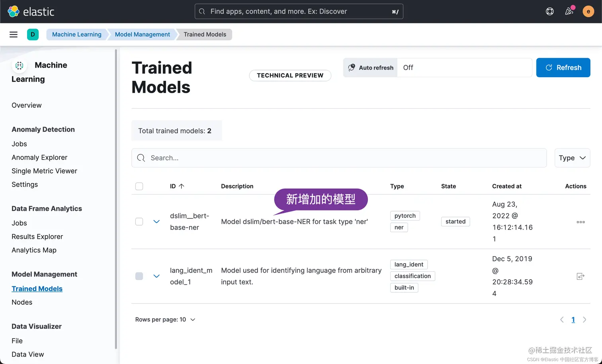Click the Auto refresh clock icon
The height and width of the screenshot is (364, 602).
coord(352,68)
